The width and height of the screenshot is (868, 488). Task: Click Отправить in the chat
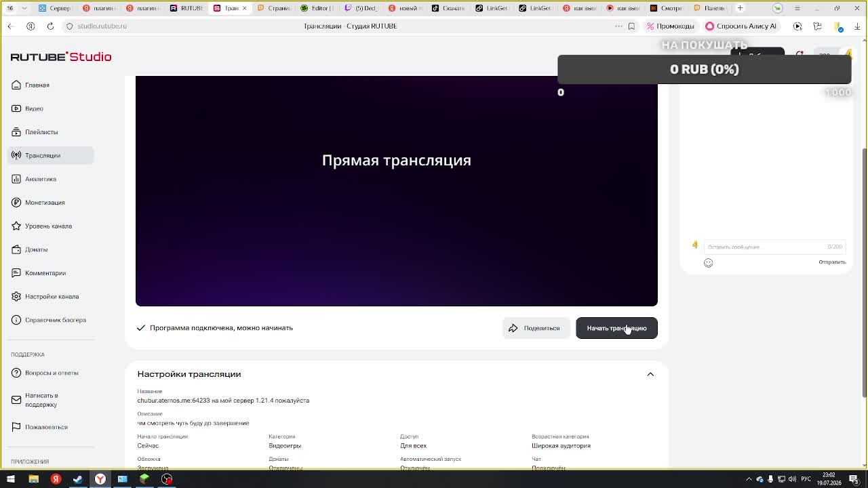click(832, 262)
